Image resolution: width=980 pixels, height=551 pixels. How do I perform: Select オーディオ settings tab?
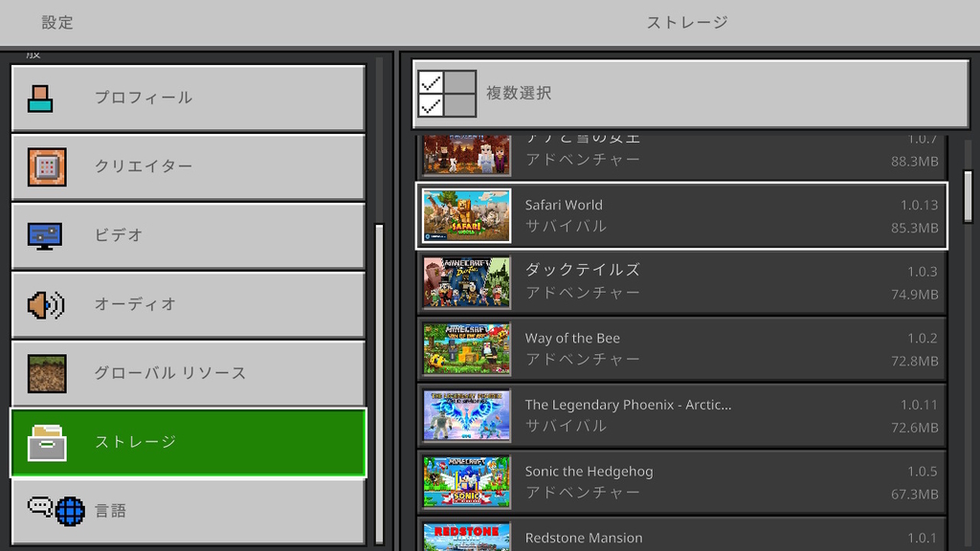click(189, 304)
